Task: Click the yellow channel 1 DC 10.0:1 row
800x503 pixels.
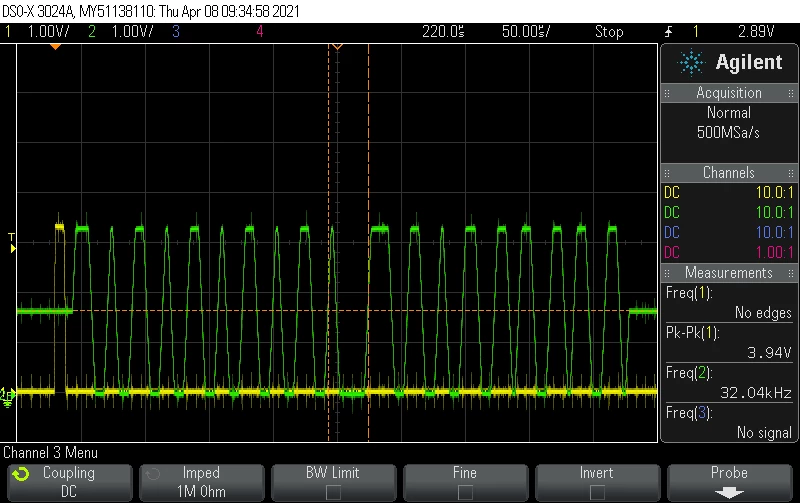Action: click(x=729, y=192)
